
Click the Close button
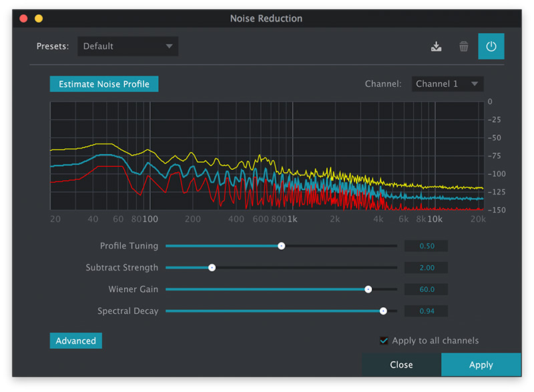click(x=401, y=365)
